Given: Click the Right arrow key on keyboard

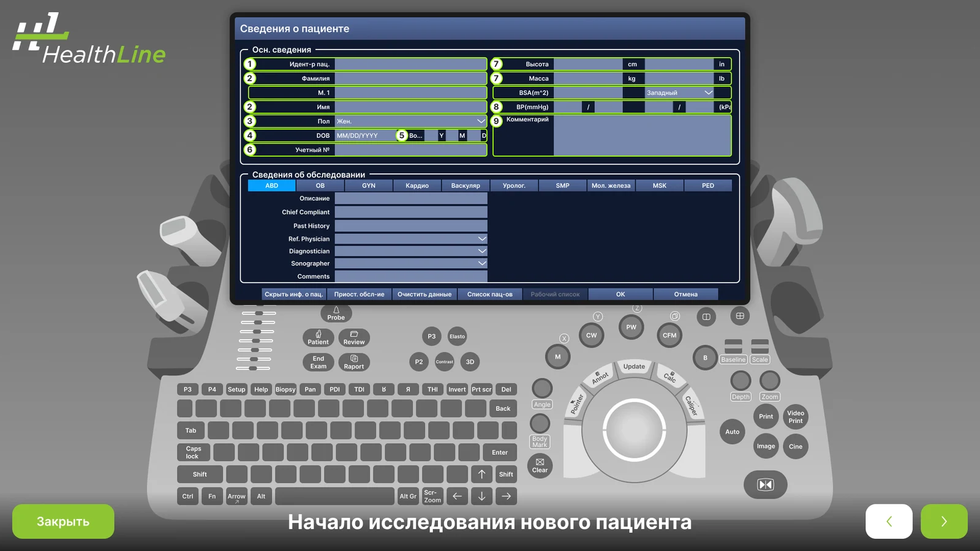Looking at the screenshot, I should 506,496.
